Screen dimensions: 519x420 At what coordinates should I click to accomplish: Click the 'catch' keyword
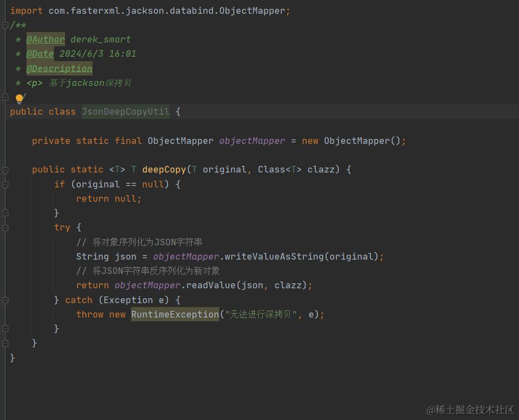[x=79, y=300]
